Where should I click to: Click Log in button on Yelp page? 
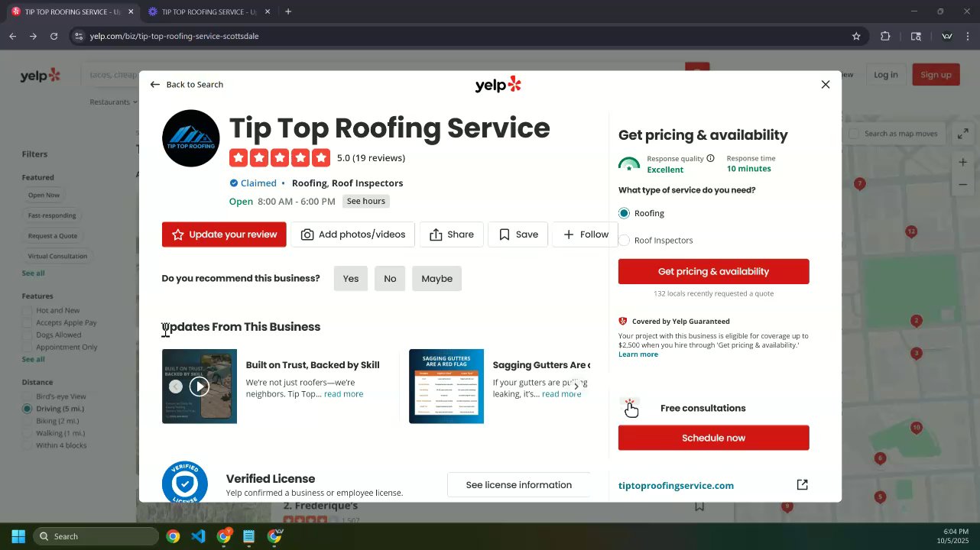point(886,74)
